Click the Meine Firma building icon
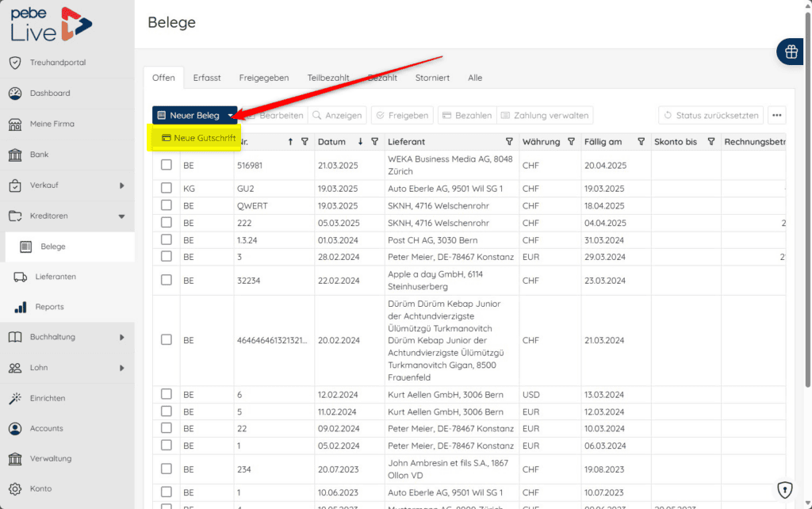 tap(15, 124)
